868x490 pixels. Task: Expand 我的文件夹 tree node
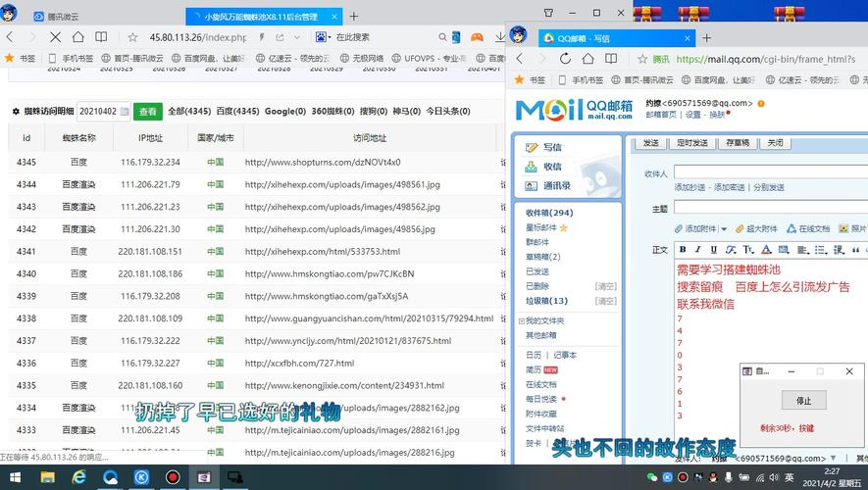[522, 320]
